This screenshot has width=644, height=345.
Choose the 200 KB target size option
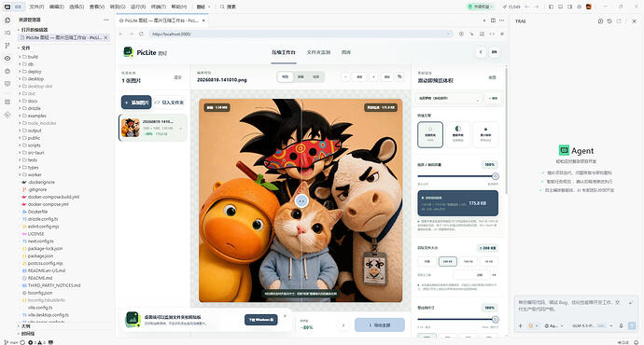pyautogui.click(x=448, y=261)
